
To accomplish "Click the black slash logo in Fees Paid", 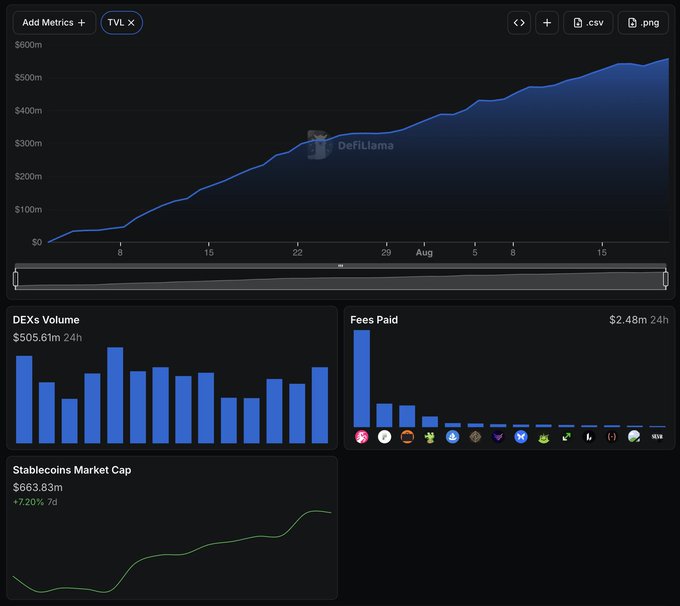I will (589, 436).
